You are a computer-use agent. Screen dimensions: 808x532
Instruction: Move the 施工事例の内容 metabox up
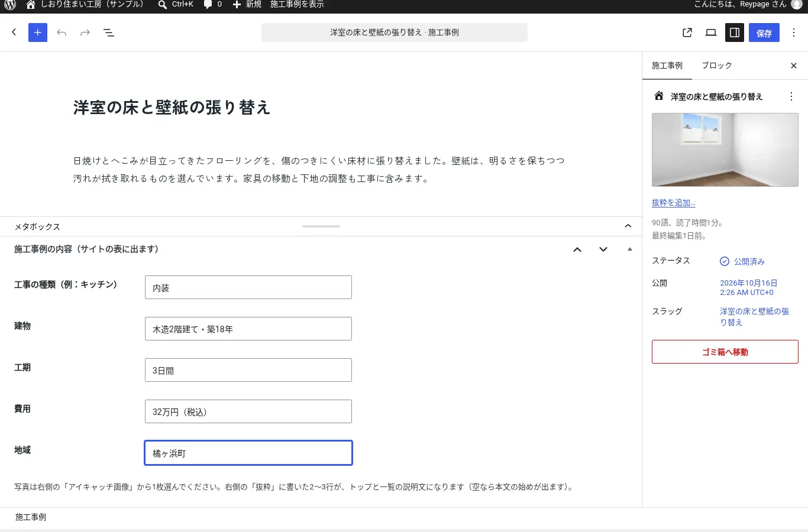(x=577, y=249)
